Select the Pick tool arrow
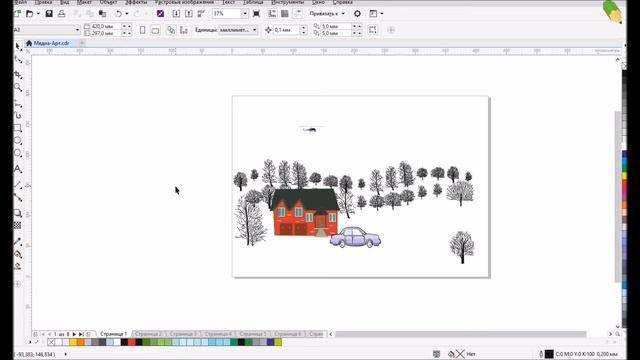 click(18, 47)
